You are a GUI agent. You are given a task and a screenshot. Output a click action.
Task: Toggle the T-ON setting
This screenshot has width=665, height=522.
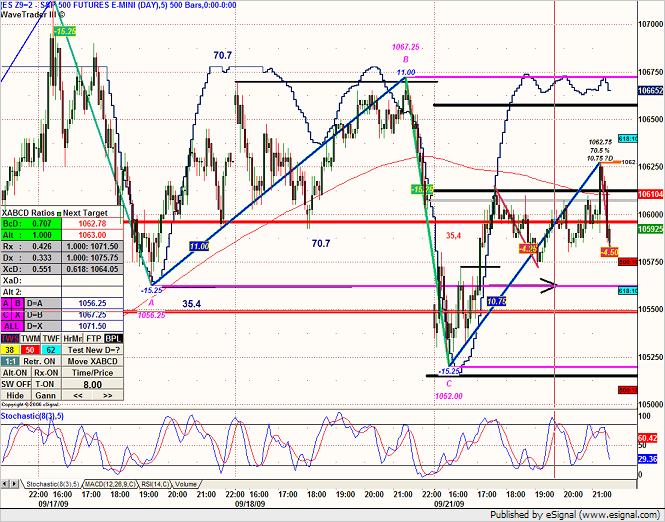[46, 384]
